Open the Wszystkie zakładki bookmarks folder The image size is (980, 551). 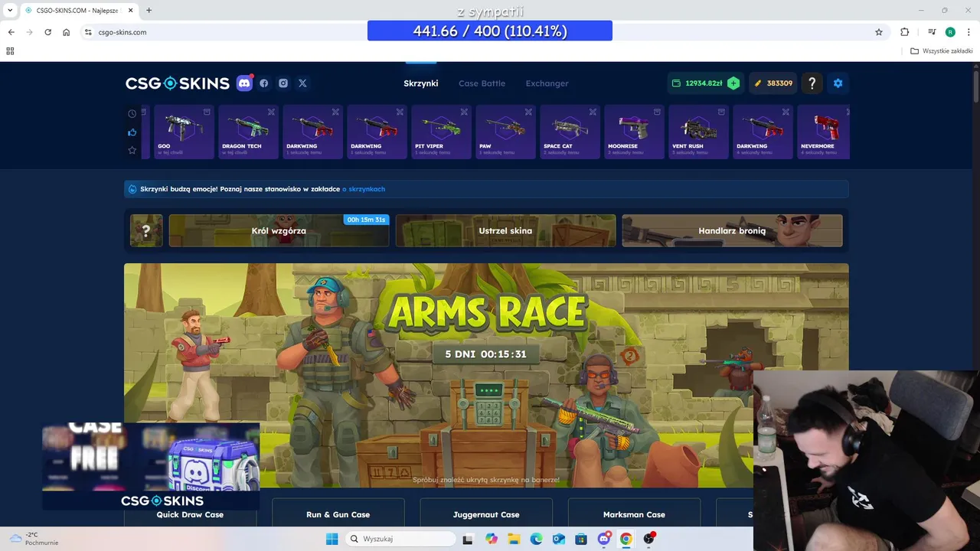(942, 51)
